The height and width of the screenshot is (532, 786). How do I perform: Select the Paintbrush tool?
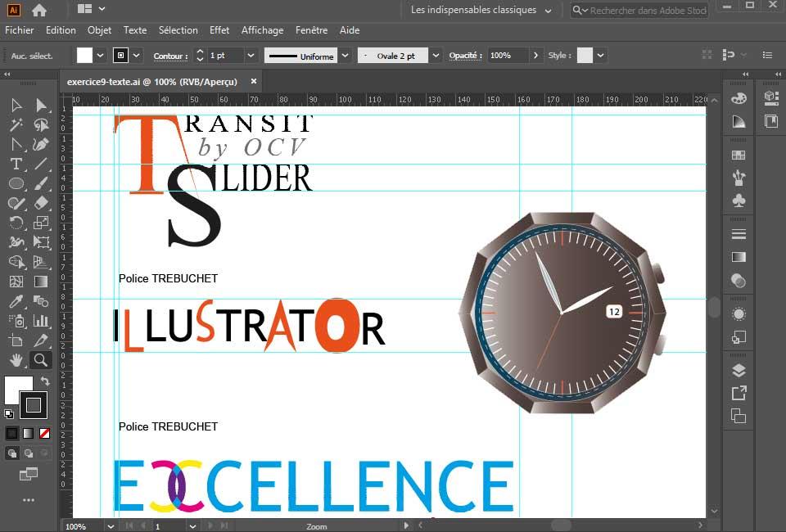pyautogui.click(x=41, y=183)
